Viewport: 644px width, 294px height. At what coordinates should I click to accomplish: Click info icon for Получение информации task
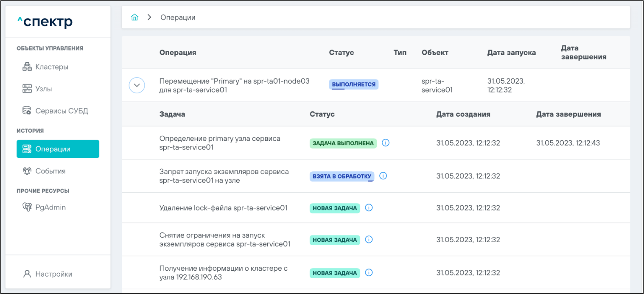369,273
